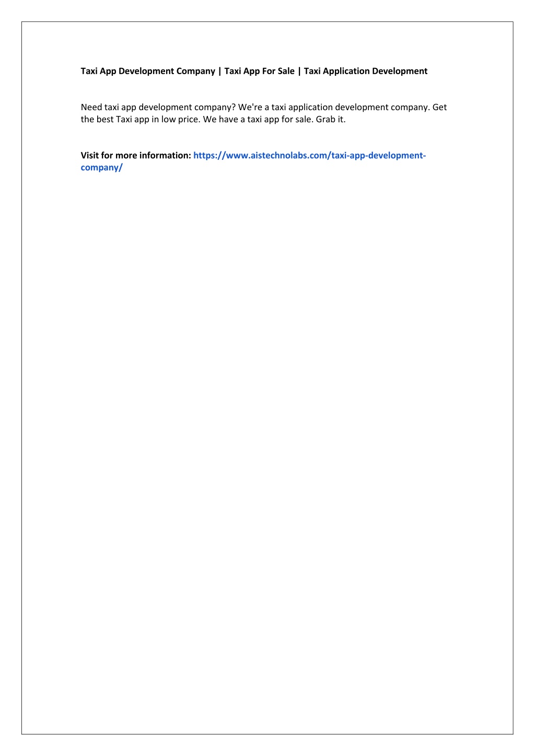
Task: Click 'taxi-app-development-' segment of the URL
Action: [379, 156]
